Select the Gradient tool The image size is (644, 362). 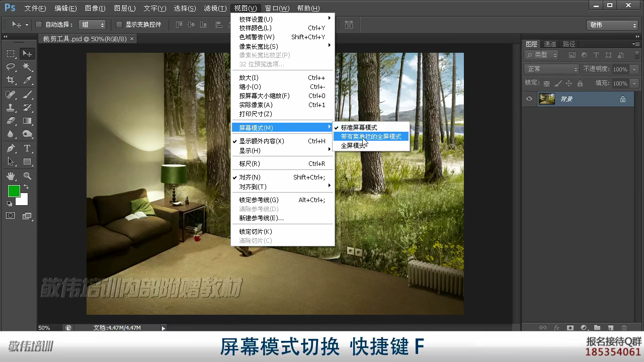[27, 121]
